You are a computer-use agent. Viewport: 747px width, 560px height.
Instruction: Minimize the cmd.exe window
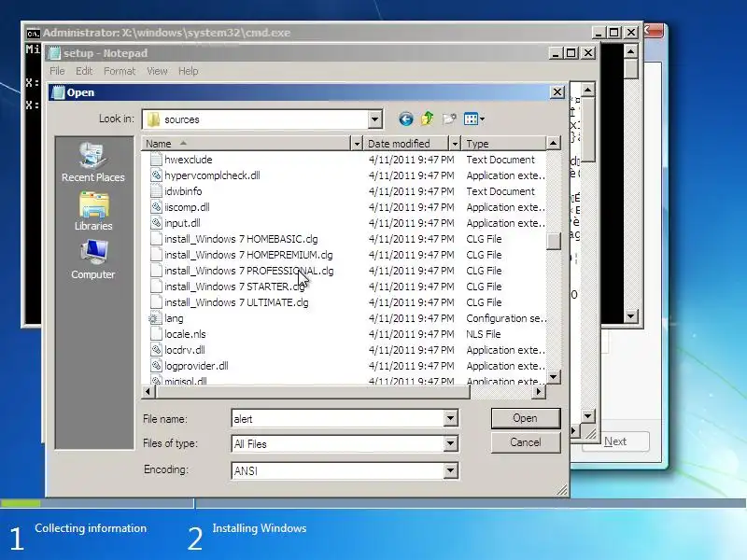pos(599,33)
